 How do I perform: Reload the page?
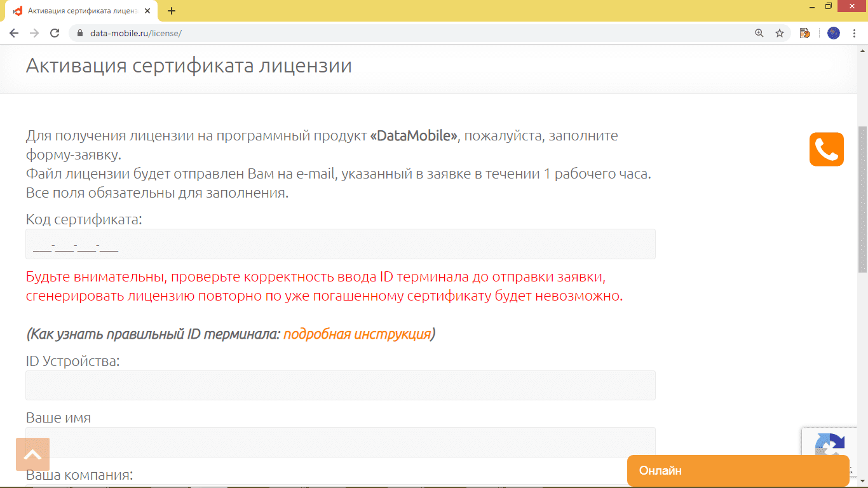click(55, 33)
